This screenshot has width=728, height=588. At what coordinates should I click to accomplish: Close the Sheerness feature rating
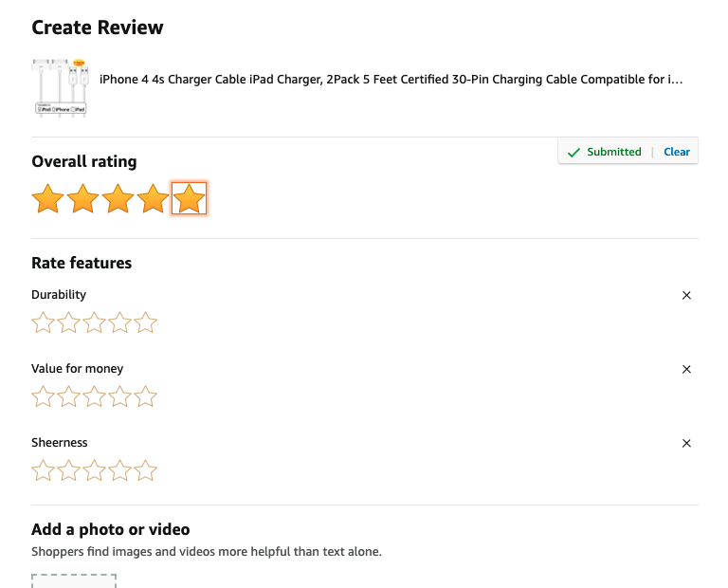687,444
